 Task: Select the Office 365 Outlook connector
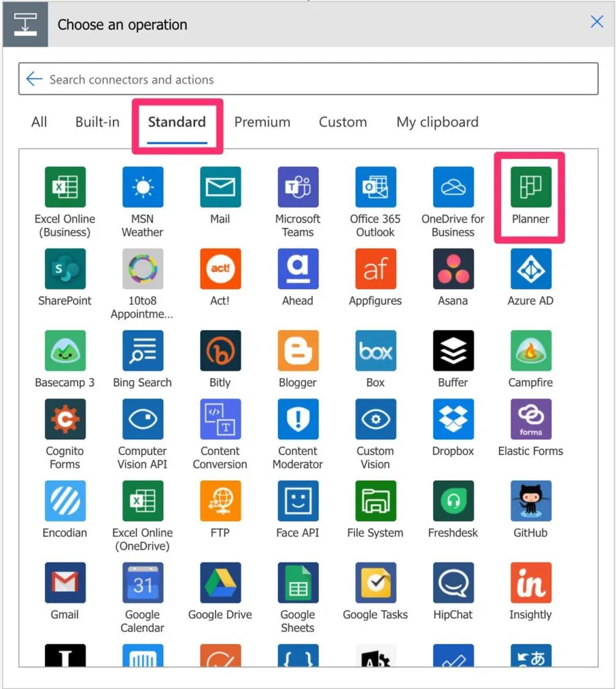click(375, 187)
